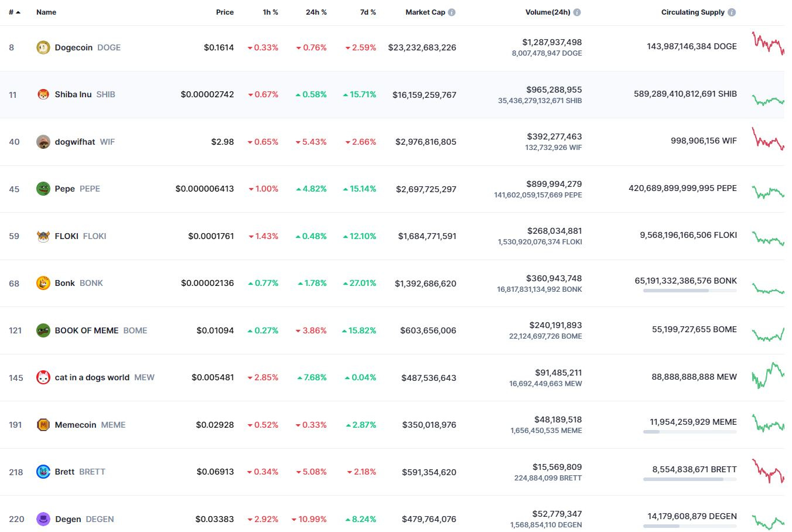Click Shiba Inu volume $965,288,955
Viewport: 792px width, 532px height.
click(x=554, y=90)
